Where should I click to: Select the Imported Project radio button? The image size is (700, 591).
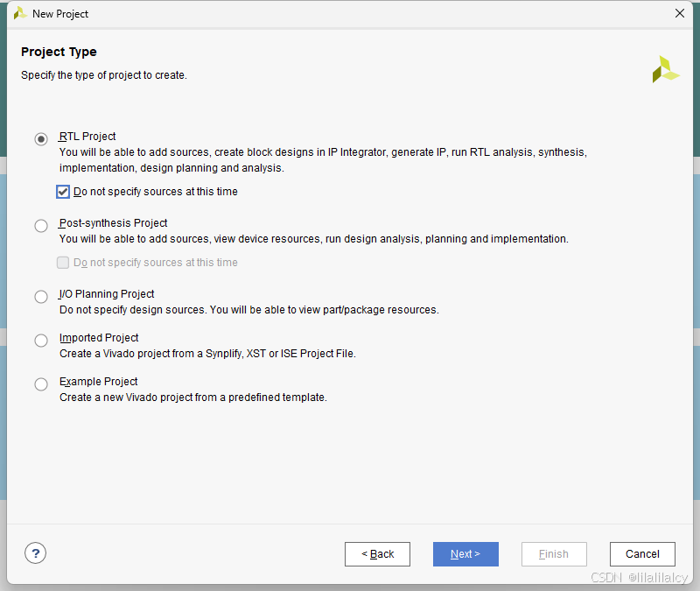(x=41, y=341)
